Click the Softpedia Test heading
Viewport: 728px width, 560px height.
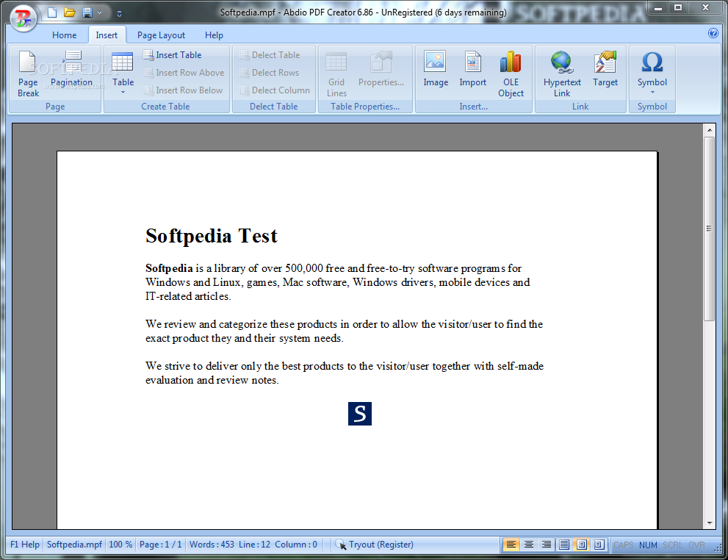212,236
